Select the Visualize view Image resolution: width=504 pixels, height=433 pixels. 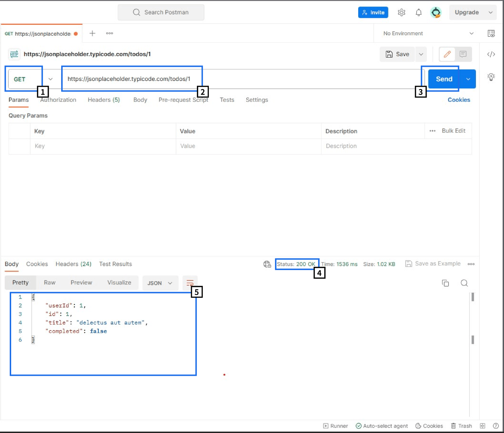pyautogui.click(x=119, y=283)
